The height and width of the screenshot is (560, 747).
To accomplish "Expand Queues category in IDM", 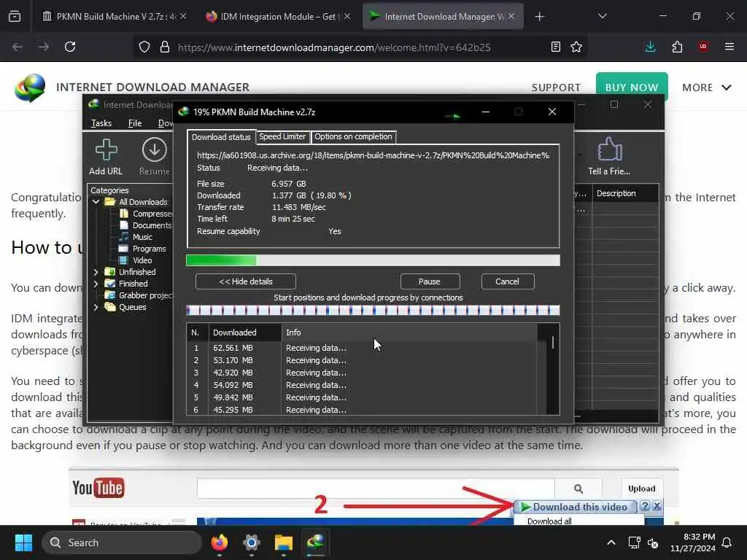I will 96,307.
